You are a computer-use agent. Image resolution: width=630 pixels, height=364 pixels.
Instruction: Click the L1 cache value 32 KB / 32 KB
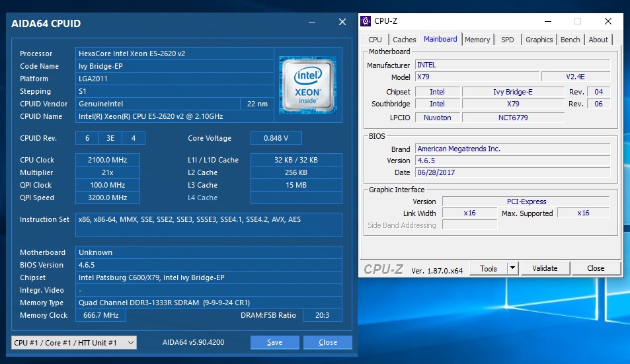[296, 160]
